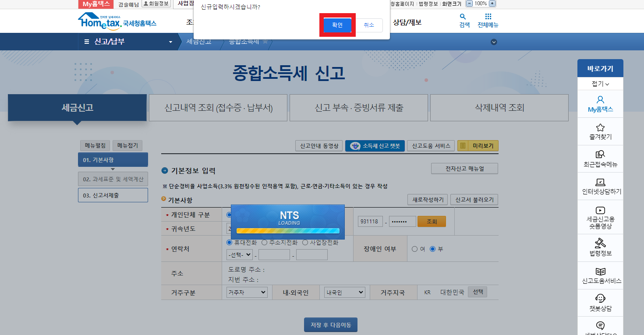Click the 기본정보 입력 blue arrow icon
Image resolution: width=644 pixels, height=335 pixels.
click(165, 171)
